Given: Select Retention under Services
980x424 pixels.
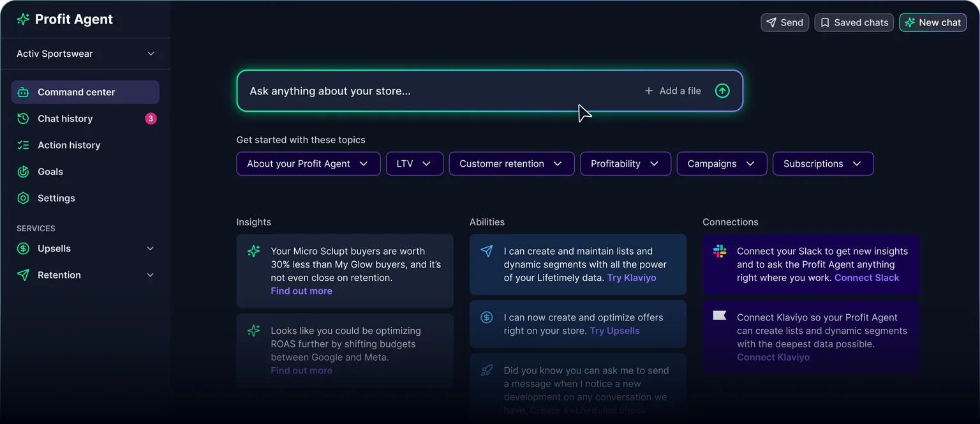Looking at the screenshot, I should click(x=85, y=275).
